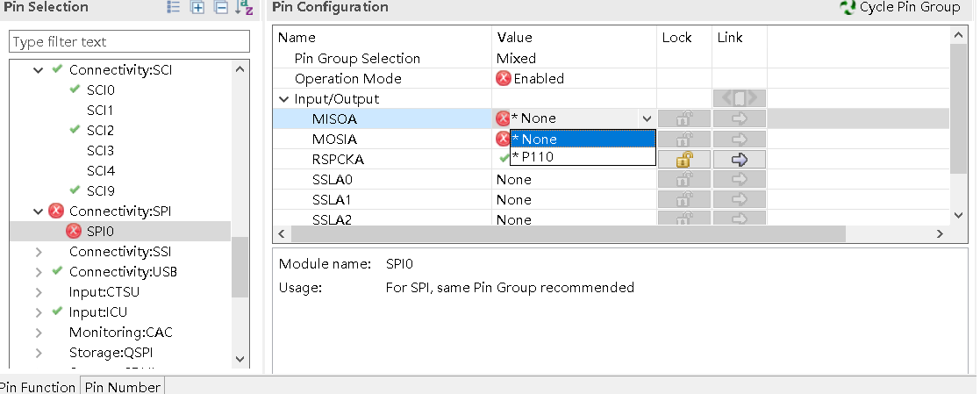Expand the Connectivity:USB node

(39, 272)
